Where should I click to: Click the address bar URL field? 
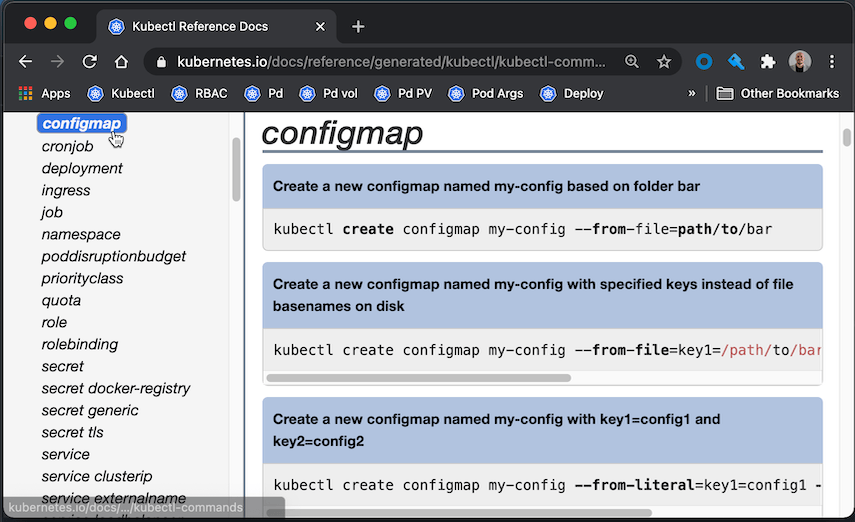tap(392, 62)
